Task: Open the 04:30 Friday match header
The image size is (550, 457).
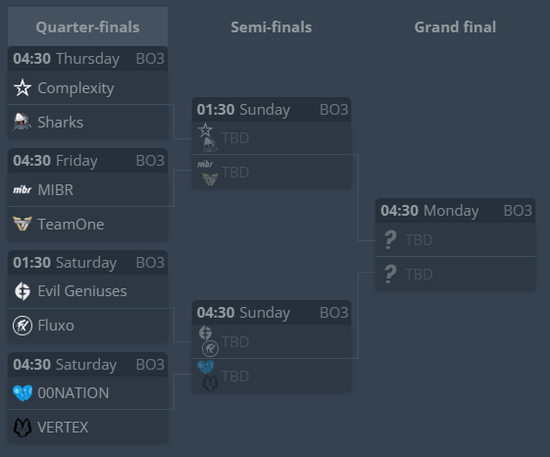Action: click(x=88, y=161)
